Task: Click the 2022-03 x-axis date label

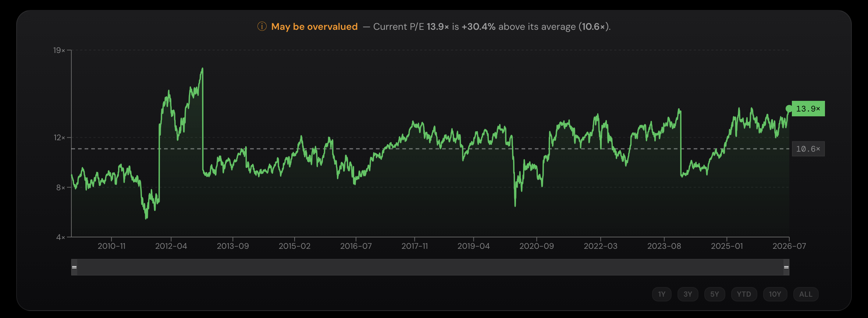Action: coord(601,246)
